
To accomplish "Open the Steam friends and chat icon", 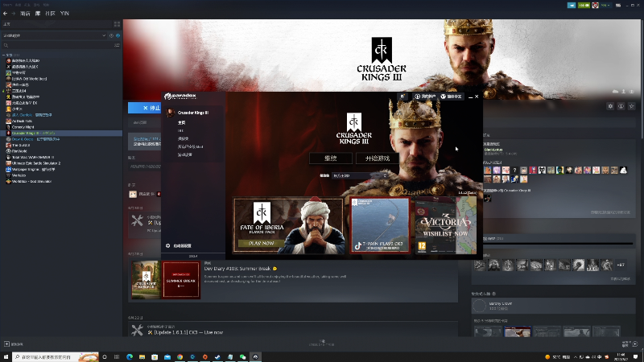I will click(634, 344).
